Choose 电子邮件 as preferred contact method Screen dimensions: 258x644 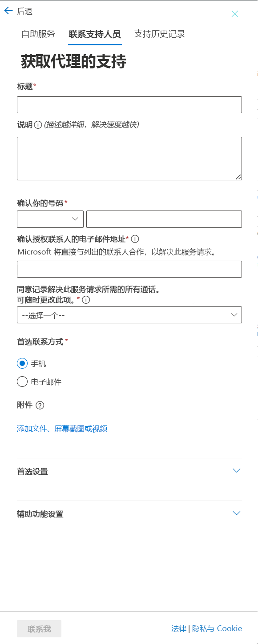pyautogui.click(x=22, y=381)
